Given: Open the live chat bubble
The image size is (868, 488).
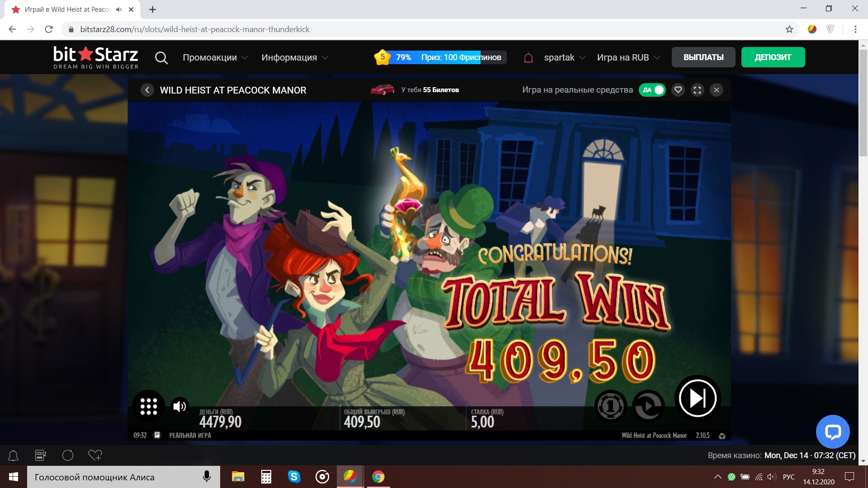Looking at the screenshot, I should (x=833, y=432).
